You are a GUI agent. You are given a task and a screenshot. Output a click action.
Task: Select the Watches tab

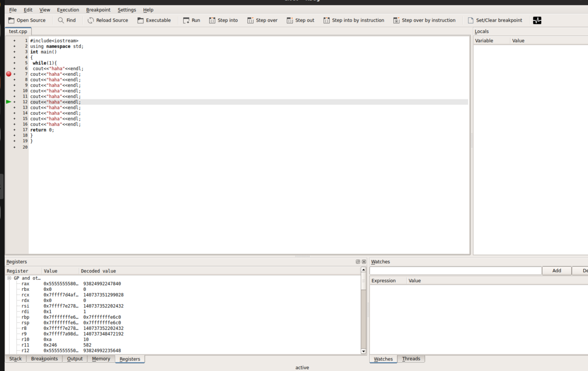coord(383,359)
